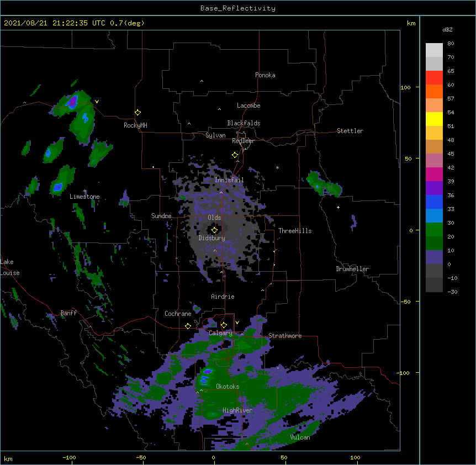This screenshot has height=465, width=476.
Task: Click the RedDeer city label
Action: point(243,141)
